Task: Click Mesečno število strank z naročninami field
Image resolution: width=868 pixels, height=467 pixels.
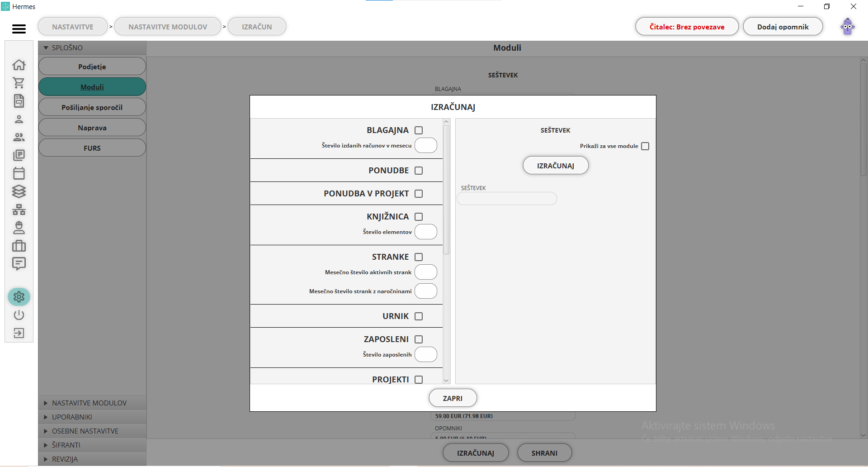Action: tap(426, 291)
